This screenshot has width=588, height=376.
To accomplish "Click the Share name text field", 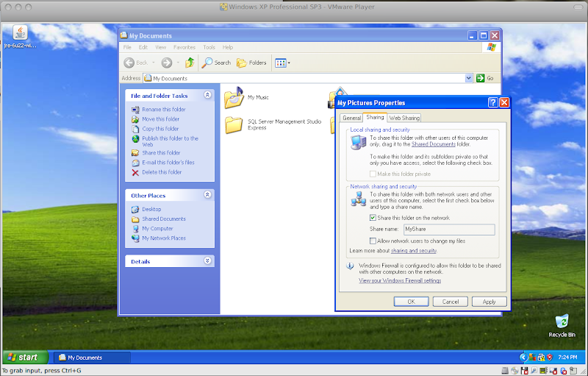I will pyautogui.click(x=449, y=230).
